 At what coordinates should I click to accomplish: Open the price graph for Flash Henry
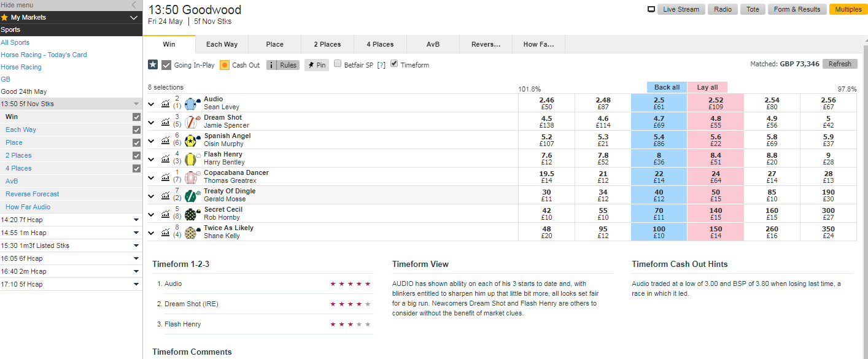click(165, 159)
